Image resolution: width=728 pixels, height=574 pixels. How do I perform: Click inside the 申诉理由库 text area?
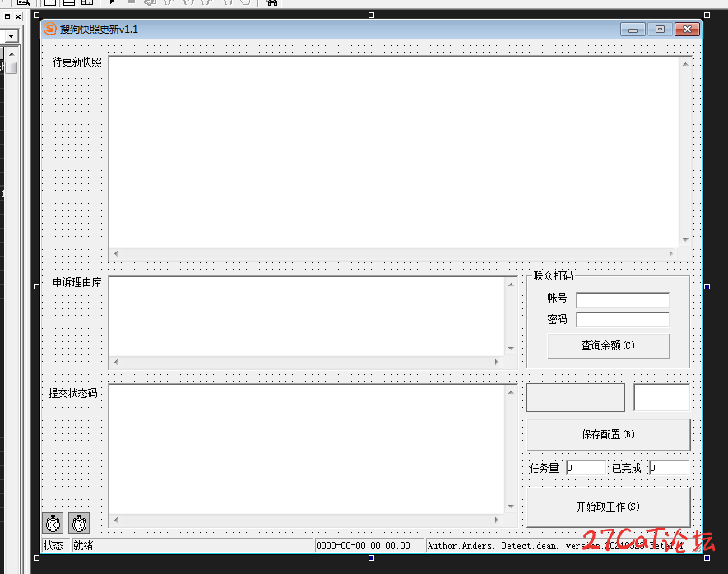[307, 317]
